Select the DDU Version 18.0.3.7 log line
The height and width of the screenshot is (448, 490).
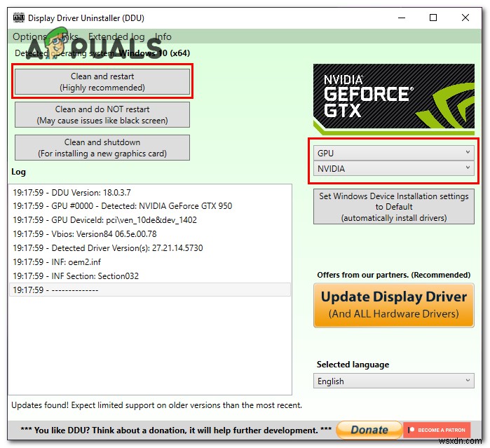click(x=150, y=192)
